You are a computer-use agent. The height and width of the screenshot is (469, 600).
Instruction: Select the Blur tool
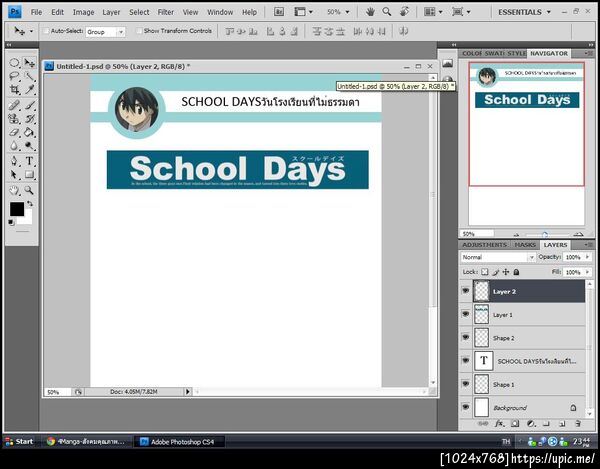coord(14,146)
